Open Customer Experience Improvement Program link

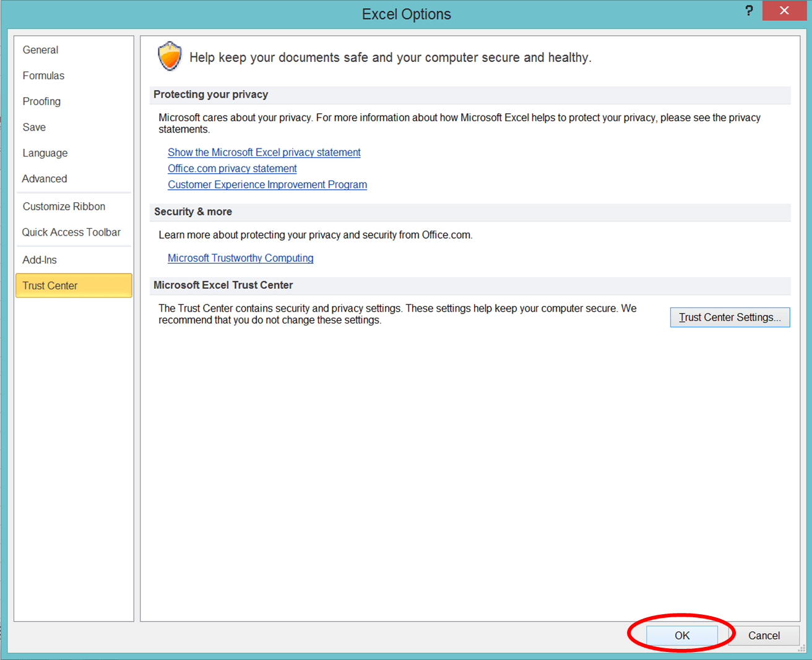[267, 184]
